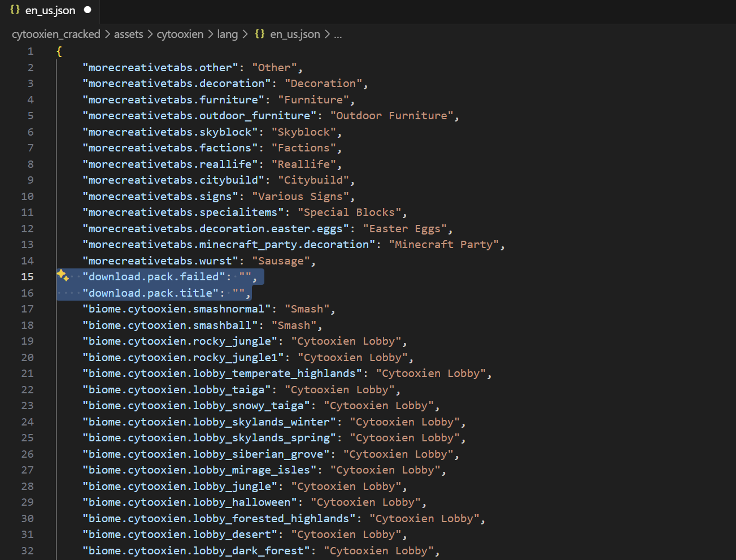Expand the assets breadcrumb segment
Viewport: 736px width, 560px height.
point(128,34)
